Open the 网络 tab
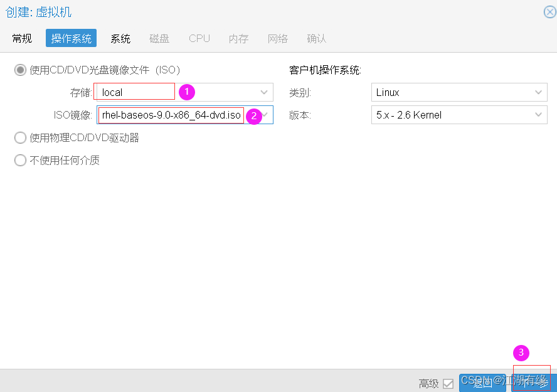 [x=278, y=38]
